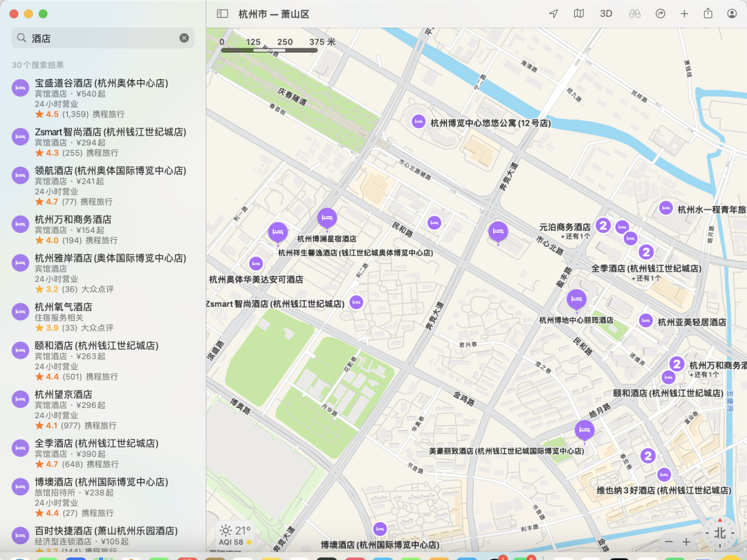747x560 pixels.
Task: Toggle 3D map view
Action: pyautogui.click(x=606, y=14)
